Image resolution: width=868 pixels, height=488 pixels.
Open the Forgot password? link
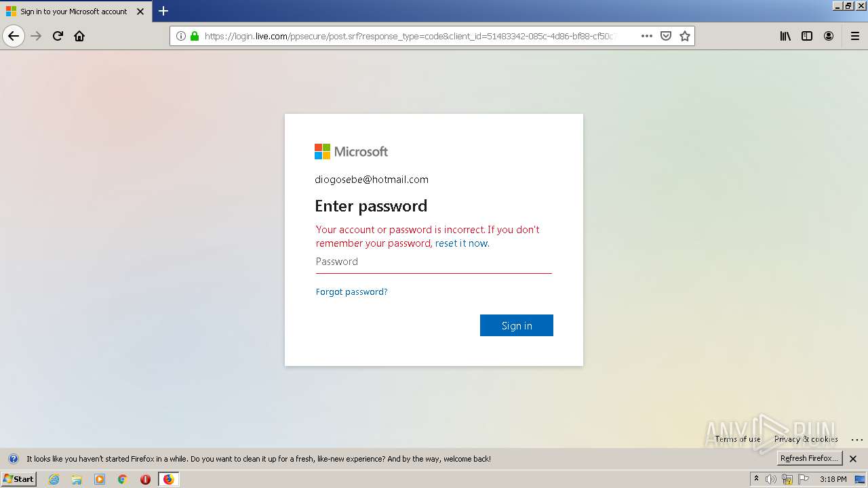tap(351, 292)
